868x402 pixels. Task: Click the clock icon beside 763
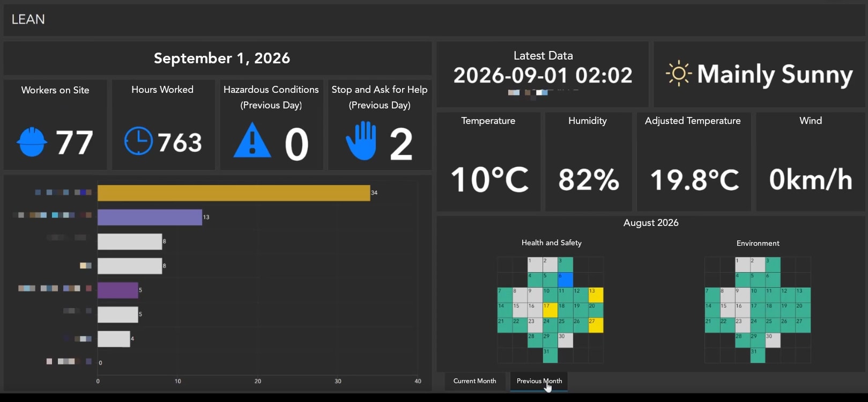pos(138,141)
